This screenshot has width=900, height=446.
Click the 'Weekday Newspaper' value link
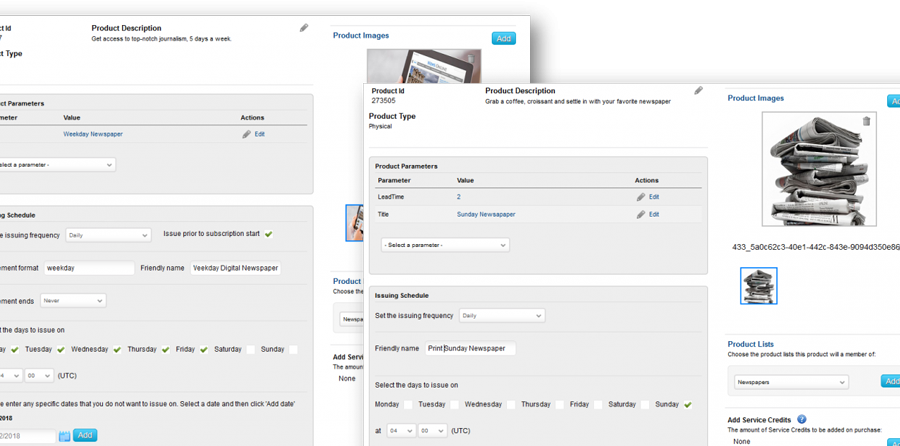93,134
